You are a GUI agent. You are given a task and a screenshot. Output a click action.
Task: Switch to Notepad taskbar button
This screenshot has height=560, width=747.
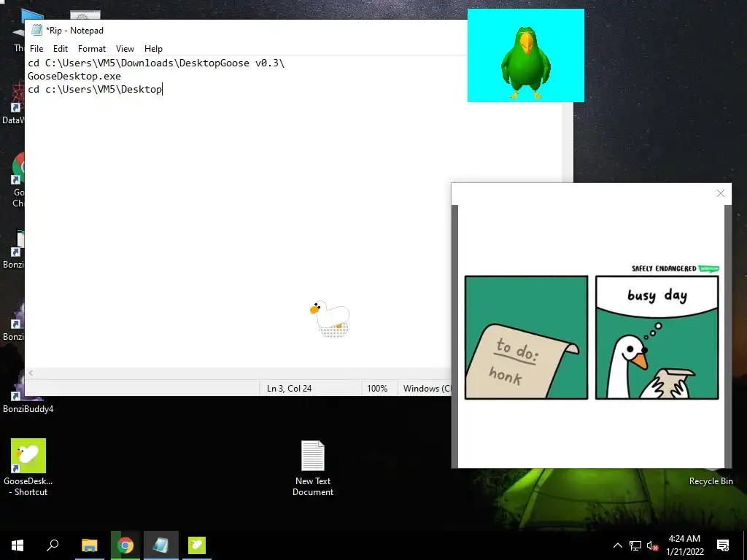coord(161,545)
